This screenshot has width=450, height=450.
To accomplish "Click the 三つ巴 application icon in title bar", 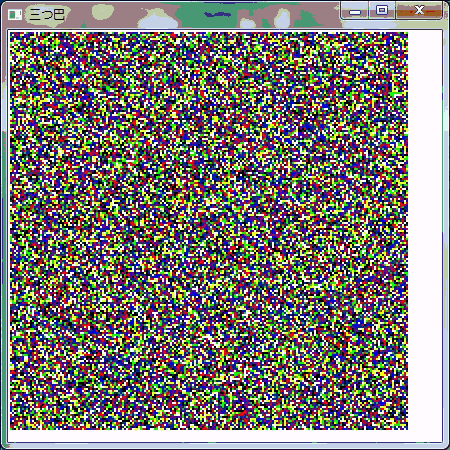I will point(15,15).
